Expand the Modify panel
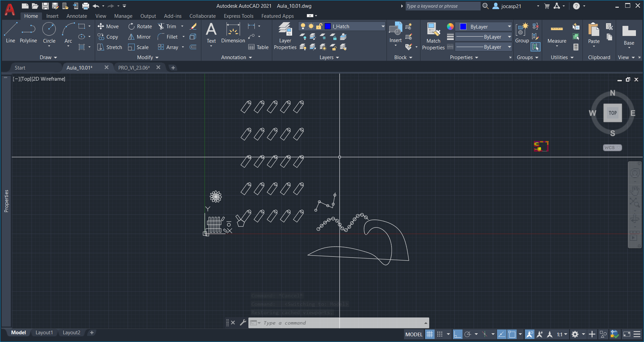The width and height of the screenshot is (644, 342). tap(148, 57)
